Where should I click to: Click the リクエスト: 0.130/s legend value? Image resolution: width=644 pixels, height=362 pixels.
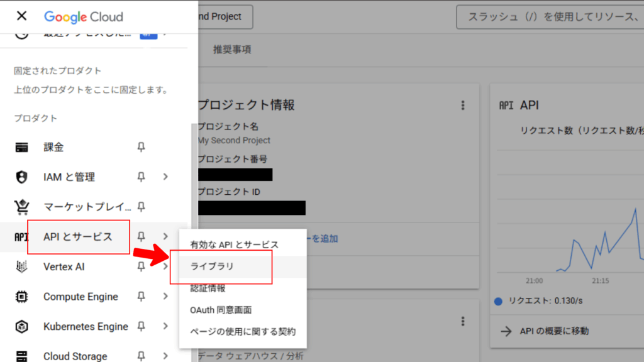point(545,301)
